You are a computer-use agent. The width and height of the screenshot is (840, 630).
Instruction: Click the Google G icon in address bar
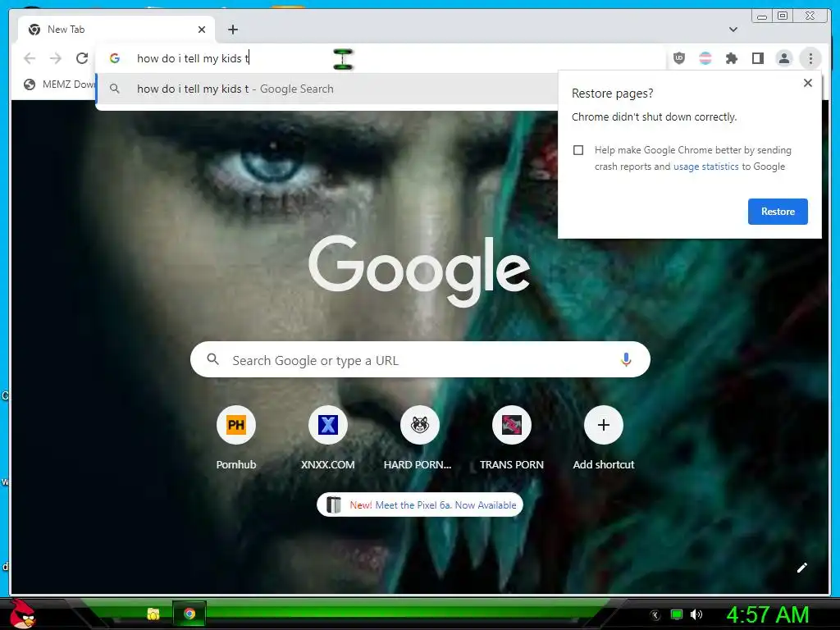[115, 58]
